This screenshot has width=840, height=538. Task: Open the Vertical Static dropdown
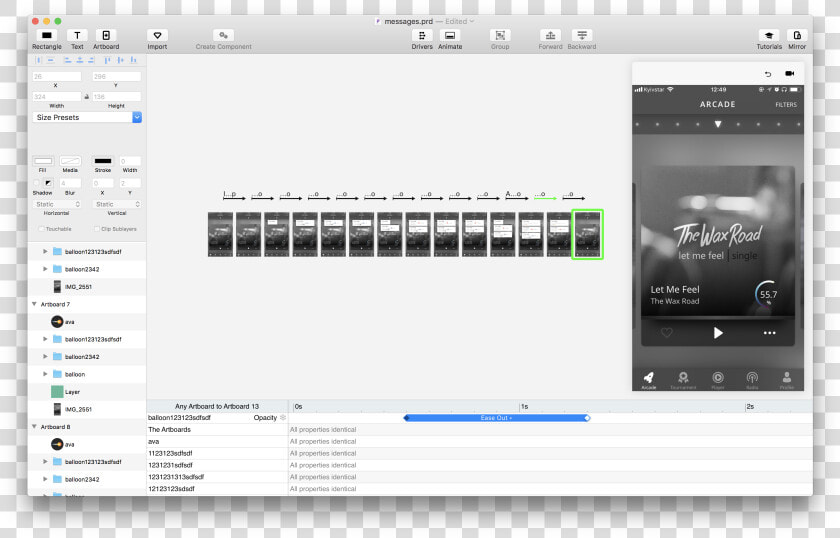116,204
